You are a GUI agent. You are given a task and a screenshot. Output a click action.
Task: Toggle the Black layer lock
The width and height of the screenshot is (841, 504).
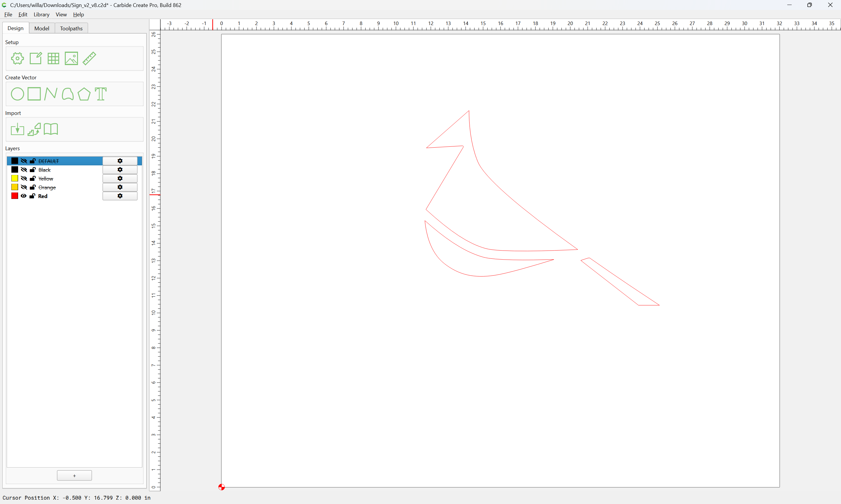click(33, 169)
